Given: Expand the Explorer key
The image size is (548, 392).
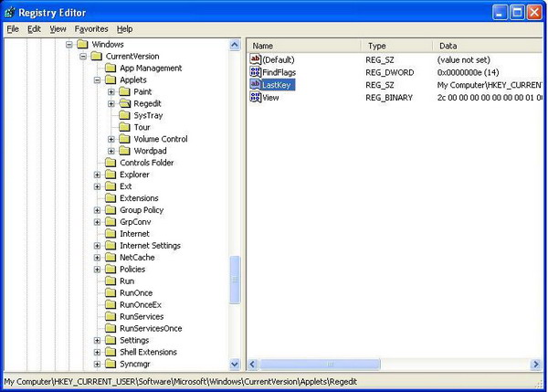Looking at the screenshot, I should (97, 175).
